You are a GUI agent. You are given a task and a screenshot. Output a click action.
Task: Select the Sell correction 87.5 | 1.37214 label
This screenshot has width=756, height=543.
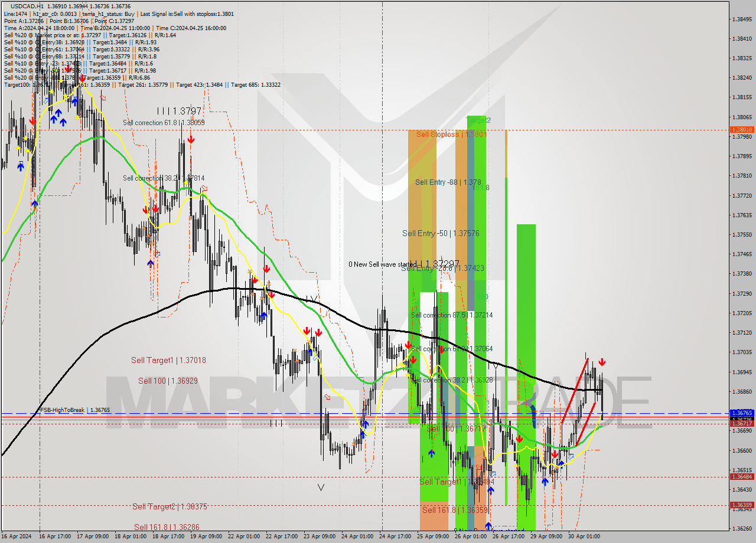pyautogui.click(x=452, y=315)
